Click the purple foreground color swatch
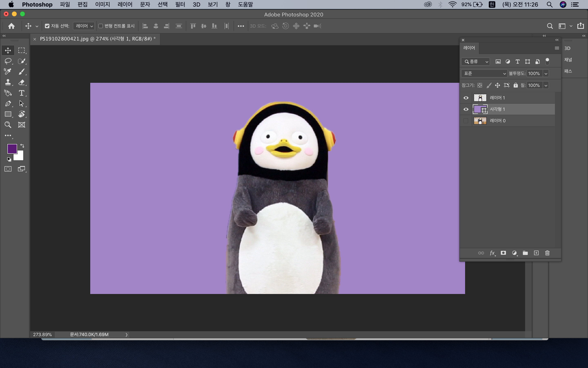 pos(12,149)
